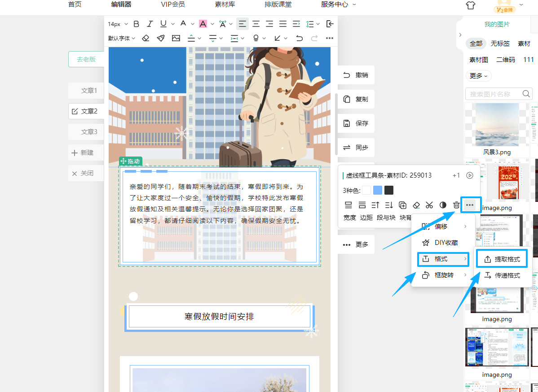Pick the light blue color swatch

point(377,190)
